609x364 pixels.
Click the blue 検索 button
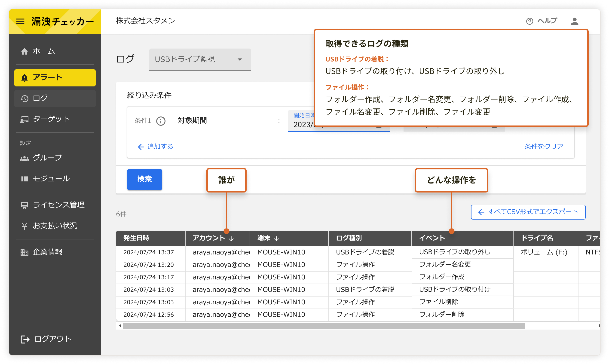tap(144, 179)
